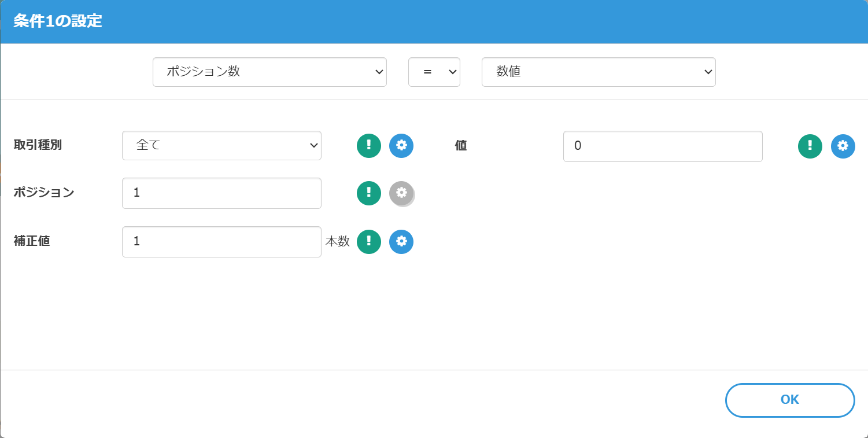Focus the ポジション input field
Screen dimensions: 868x438
221,193
